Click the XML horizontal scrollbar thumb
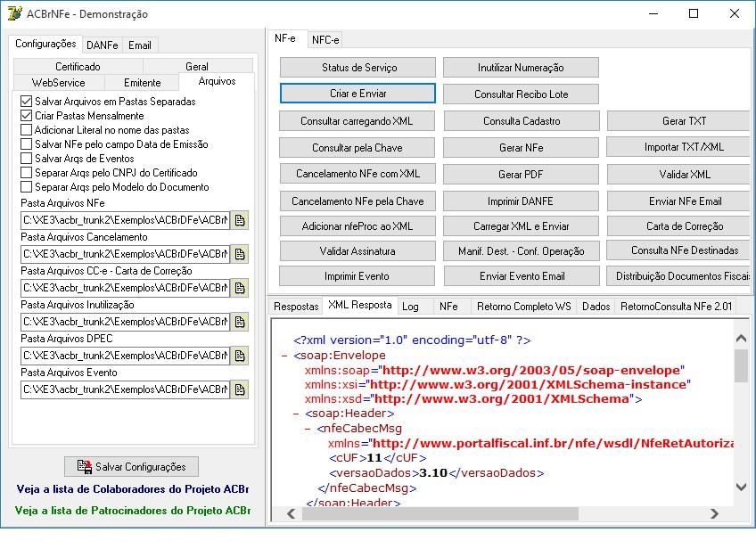The height and width of the screenshot is (549, 756). click(x=440, y=514)
